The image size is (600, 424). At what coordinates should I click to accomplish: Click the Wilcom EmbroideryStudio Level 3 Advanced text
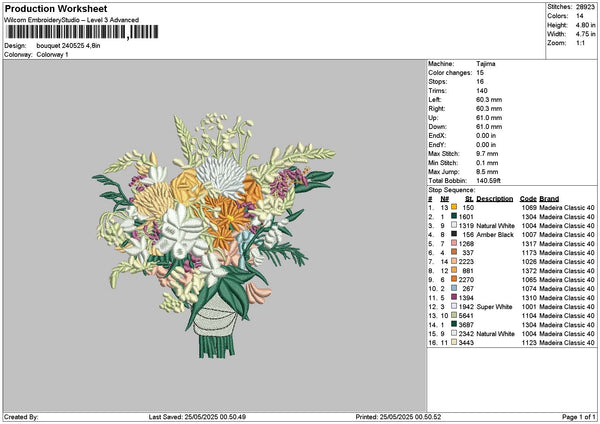point(72,20)
